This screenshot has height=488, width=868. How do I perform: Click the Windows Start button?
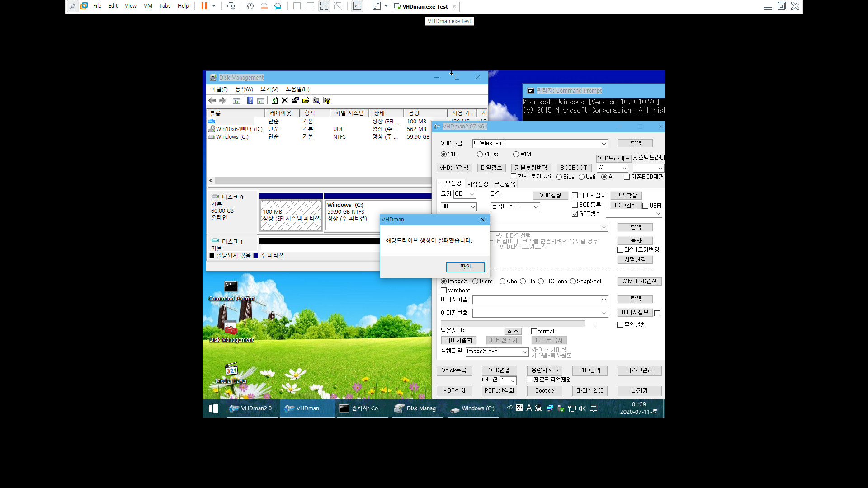[213, 408]
